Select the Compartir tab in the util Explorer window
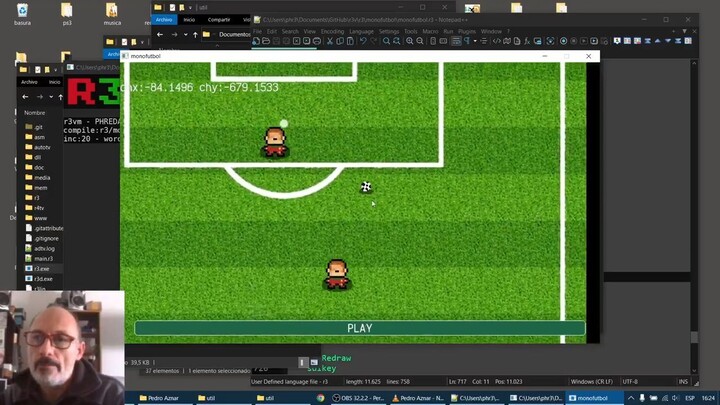 tap(219, 20)
